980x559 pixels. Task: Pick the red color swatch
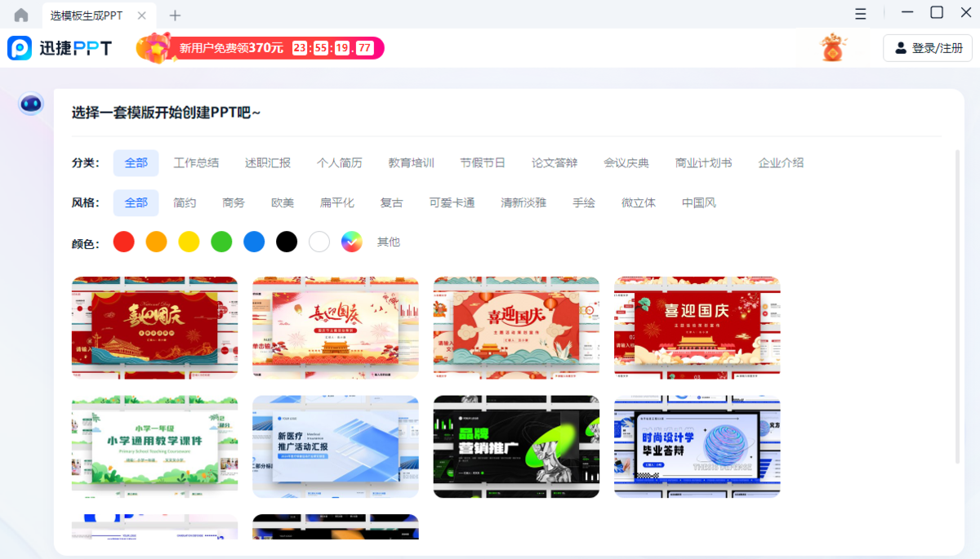(124, 242)
